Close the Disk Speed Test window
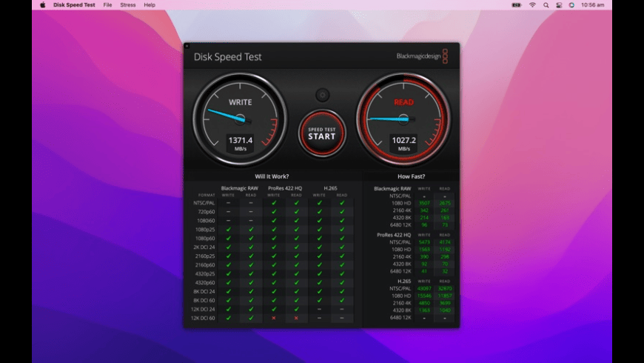This screenshot has width=644, height=363. [187, 46]
